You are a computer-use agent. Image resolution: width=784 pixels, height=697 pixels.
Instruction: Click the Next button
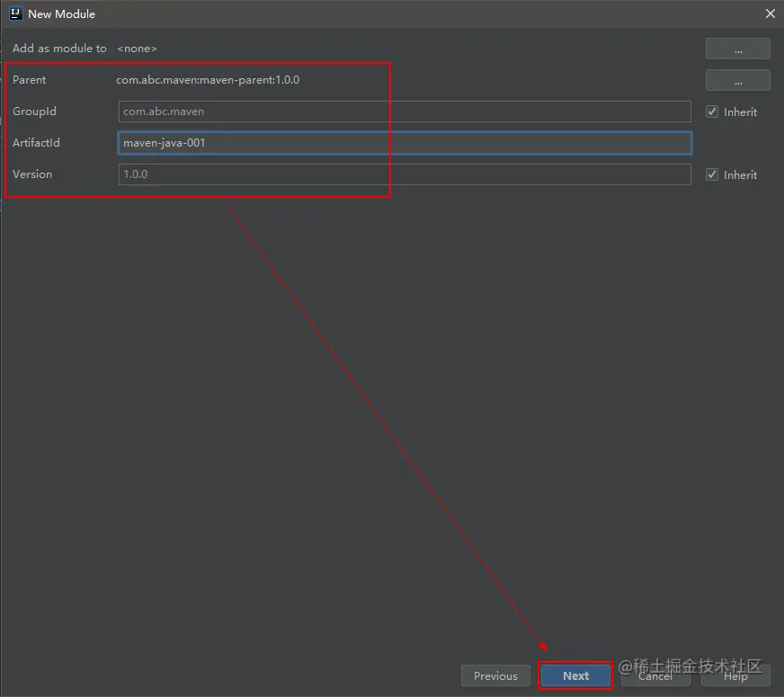575,675
